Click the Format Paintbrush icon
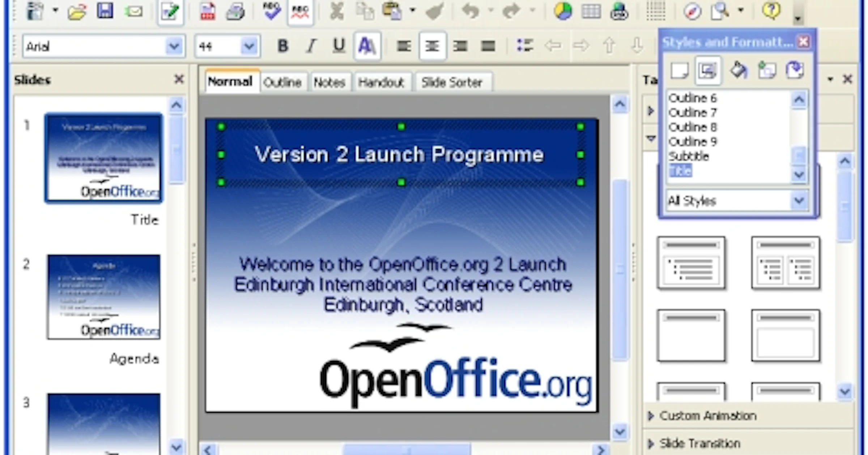The image size is (868, 455). (434, 12)
